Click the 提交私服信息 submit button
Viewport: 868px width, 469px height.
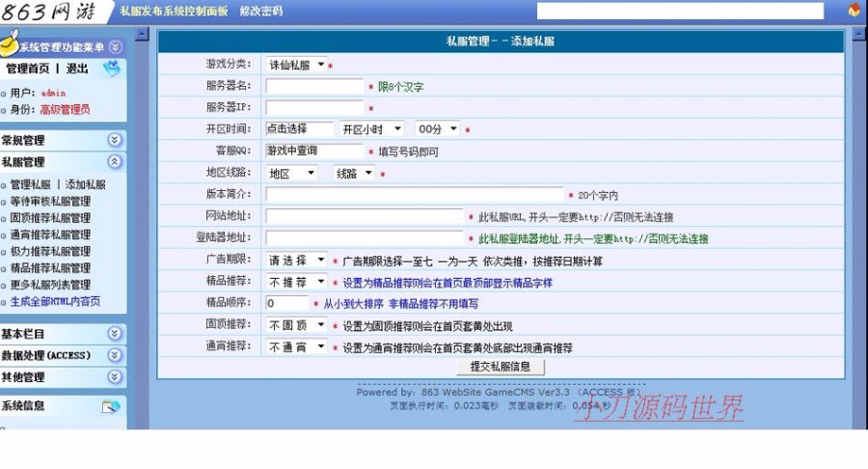(501, 367)
